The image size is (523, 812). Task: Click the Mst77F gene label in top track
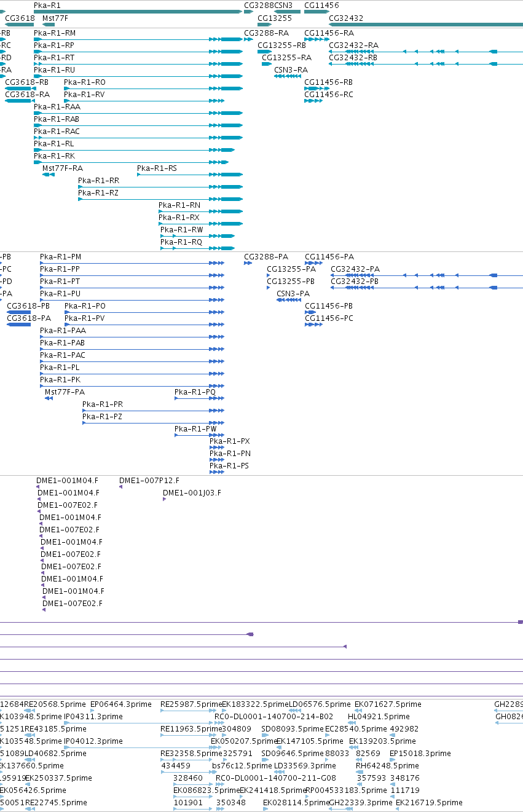click(55, 18)
